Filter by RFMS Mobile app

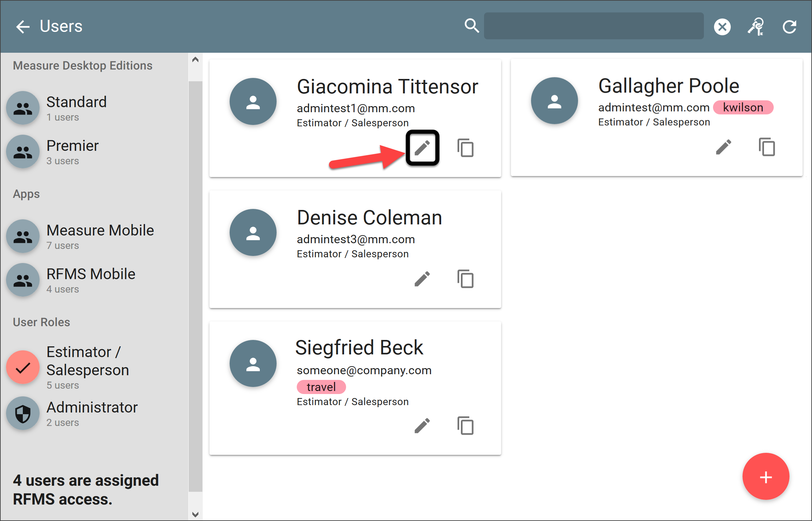23,280
